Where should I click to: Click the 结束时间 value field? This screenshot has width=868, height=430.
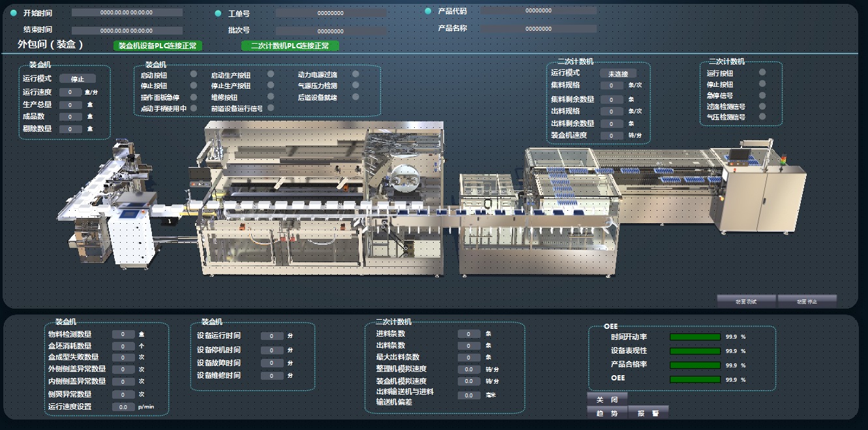click(127, 31)
